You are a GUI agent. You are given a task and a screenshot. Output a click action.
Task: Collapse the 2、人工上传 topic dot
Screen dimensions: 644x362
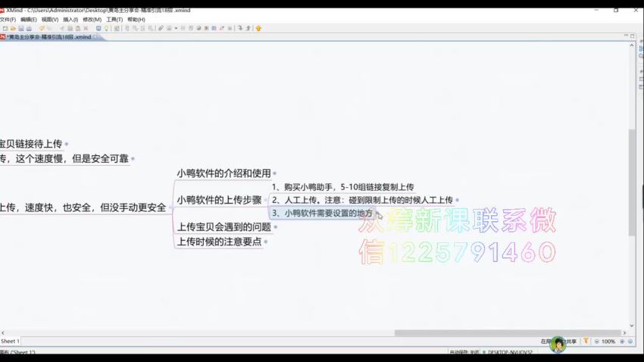(x=457, y=200)
